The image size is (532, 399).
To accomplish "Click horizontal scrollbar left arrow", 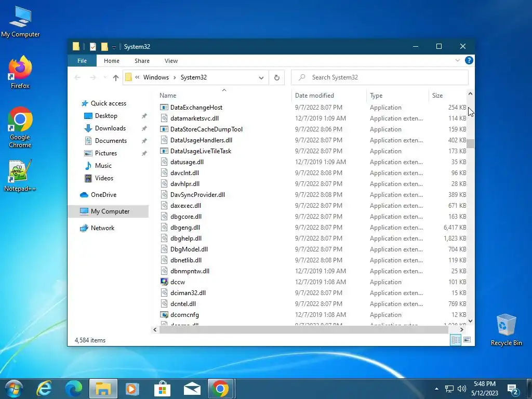I will click(x=155, y=329).
